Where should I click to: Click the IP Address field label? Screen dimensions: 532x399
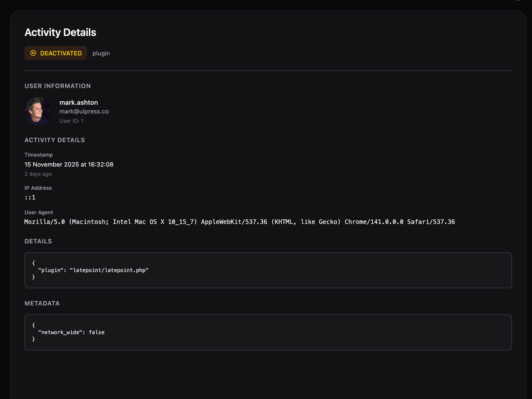point(38,188)
